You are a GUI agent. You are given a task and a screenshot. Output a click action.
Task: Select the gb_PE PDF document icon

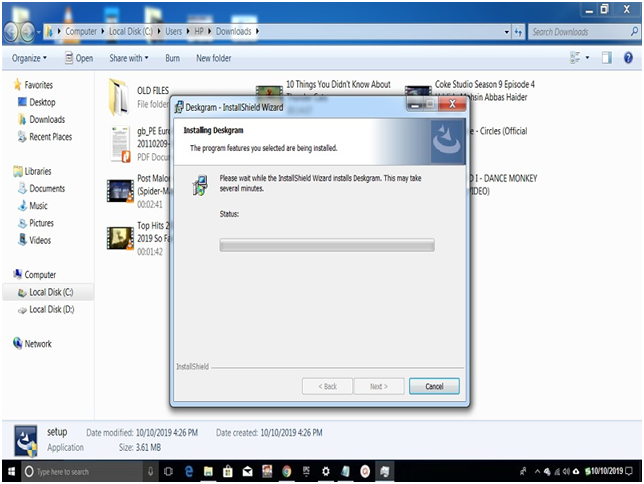pos(120,144)
